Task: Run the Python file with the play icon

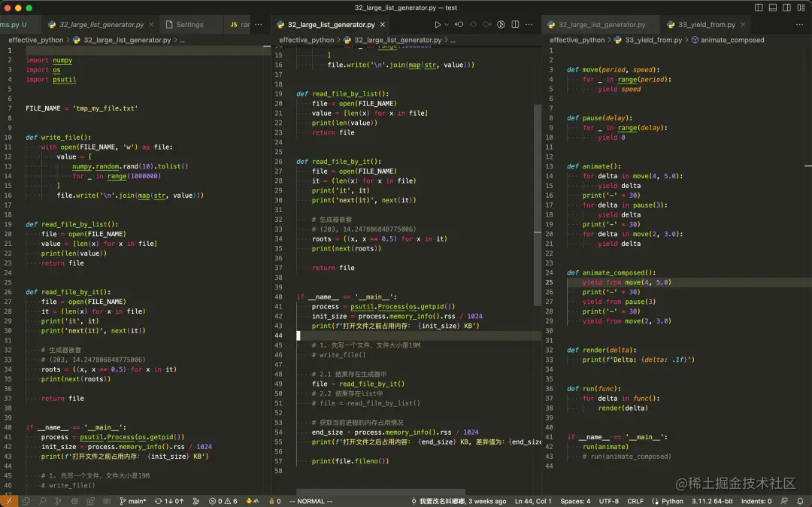Action: (x=438, y=24)
